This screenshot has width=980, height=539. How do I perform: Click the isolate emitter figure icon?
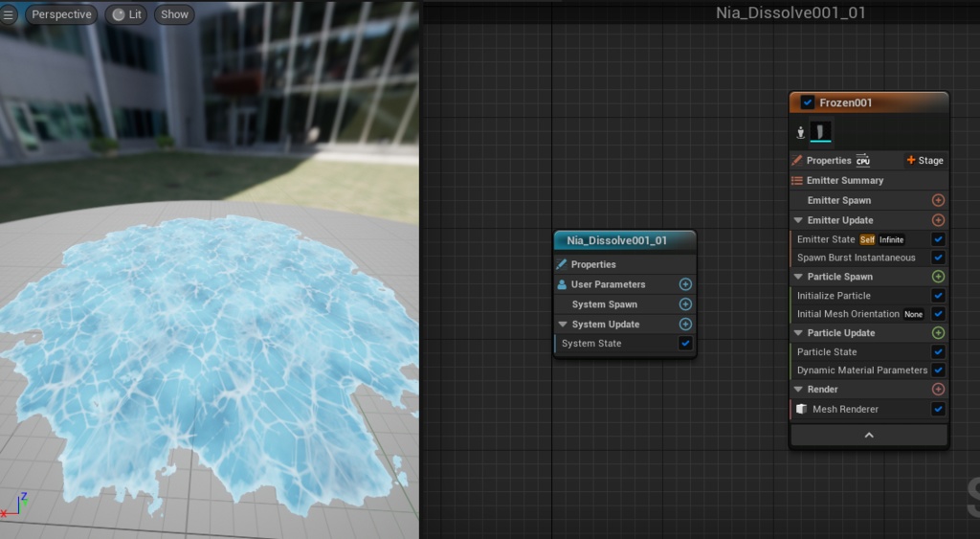pyautogui.click(x=800, y=132)
